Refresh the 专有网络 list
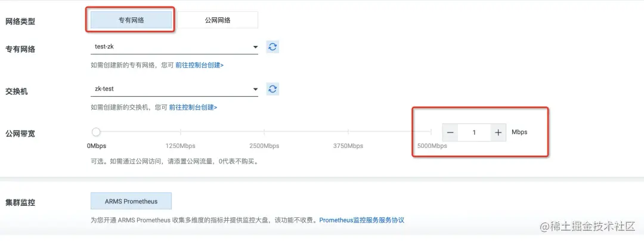 coord(273,47)
